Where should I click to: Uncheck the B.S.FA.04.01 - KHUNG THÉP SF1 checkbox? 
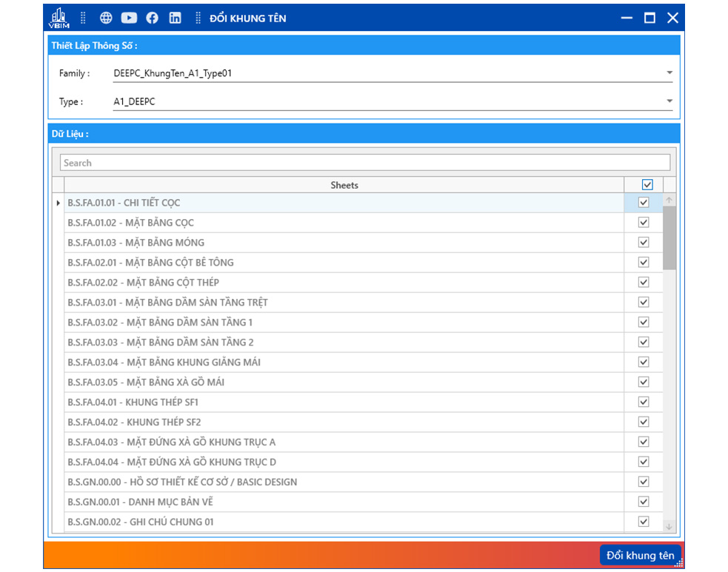[644, 403]
